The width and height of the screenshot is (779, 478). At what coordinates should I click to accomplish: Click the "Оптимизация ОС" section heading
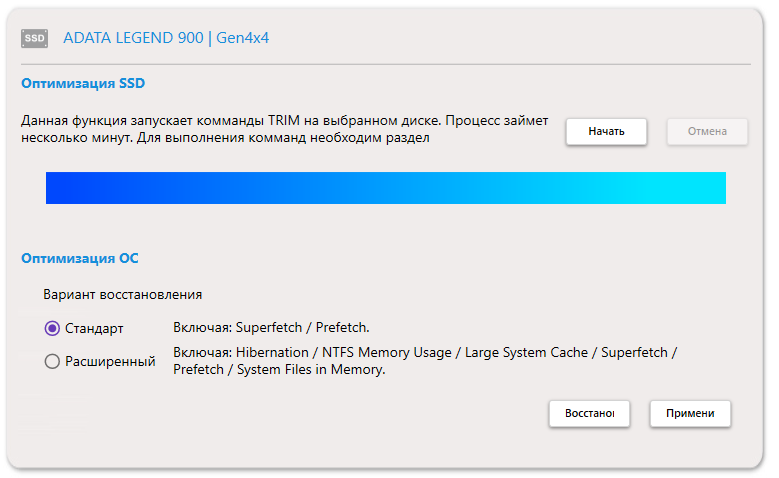(x=80, y=258)
